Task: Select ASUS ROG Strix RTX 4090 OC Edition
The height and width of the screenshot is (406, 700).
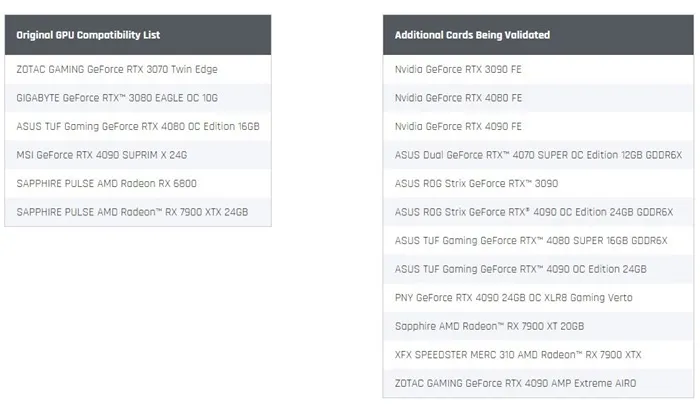Action: coord(538,212)
